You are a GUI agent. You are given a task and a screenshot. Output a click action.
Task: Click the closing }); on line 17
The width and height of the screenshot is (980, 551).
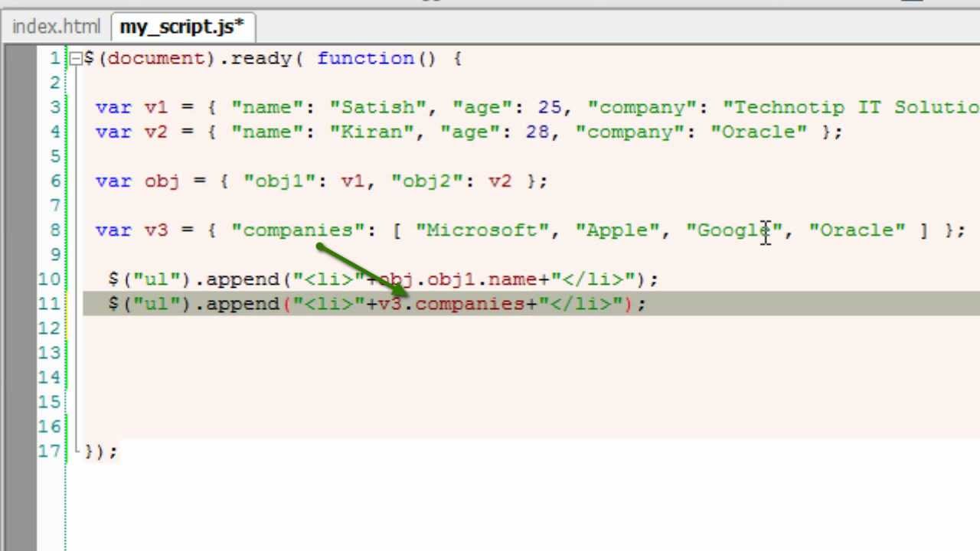[x=101, y=450]
